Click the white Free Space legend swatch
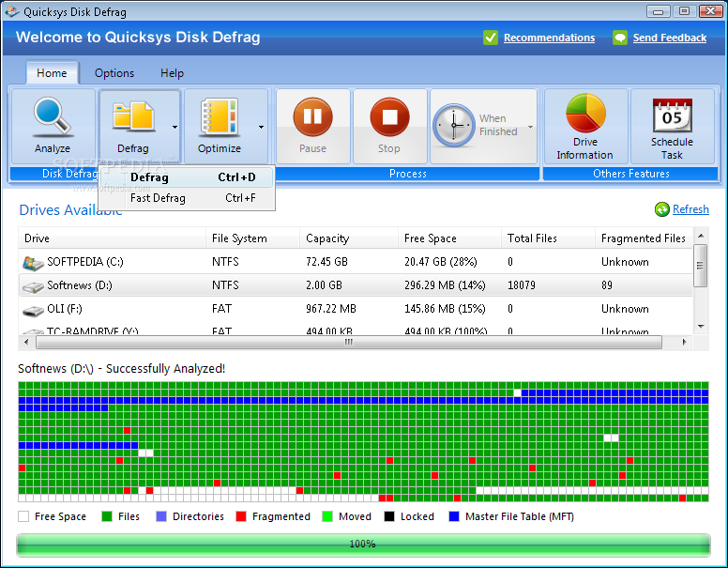 pos(23,516)
